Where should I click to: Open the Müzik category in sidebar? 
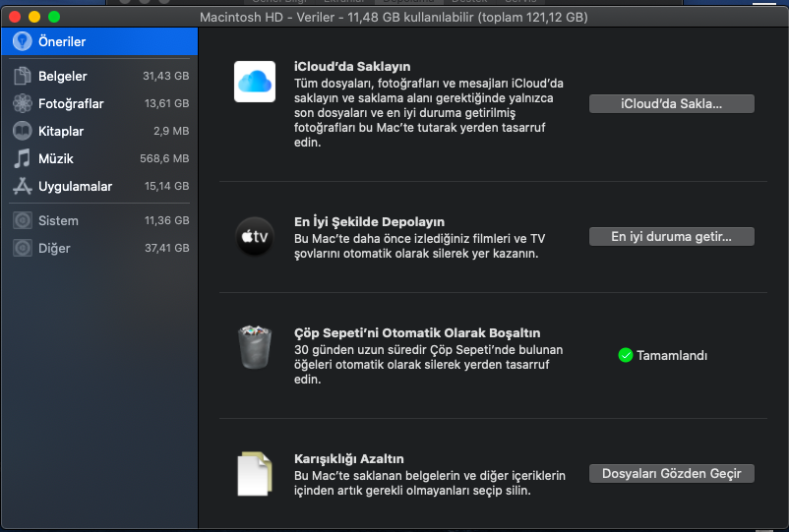99,158
